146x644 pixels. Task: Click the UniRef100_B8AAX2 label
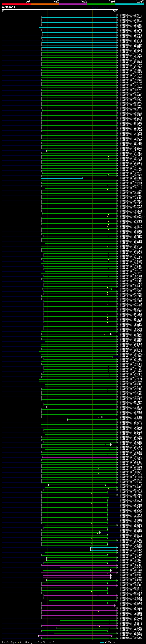point(131,575)
